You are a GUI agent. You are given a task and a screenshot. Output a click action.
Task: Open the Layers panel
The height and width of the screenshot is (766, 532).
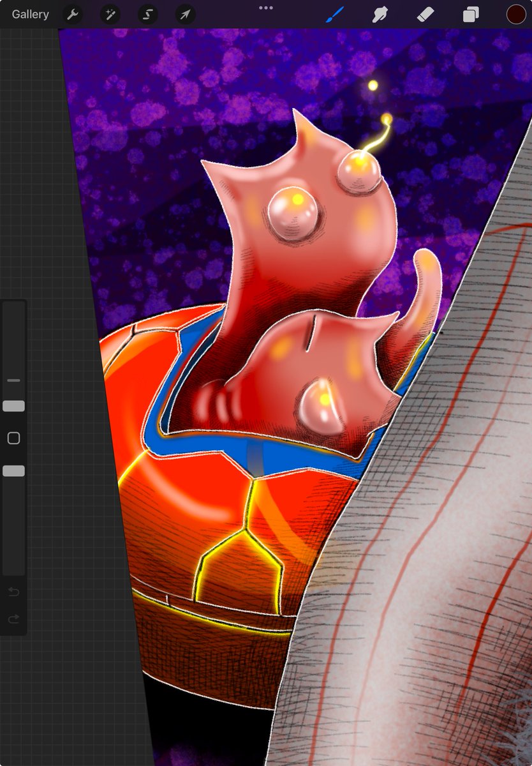(x=471, y=14)
